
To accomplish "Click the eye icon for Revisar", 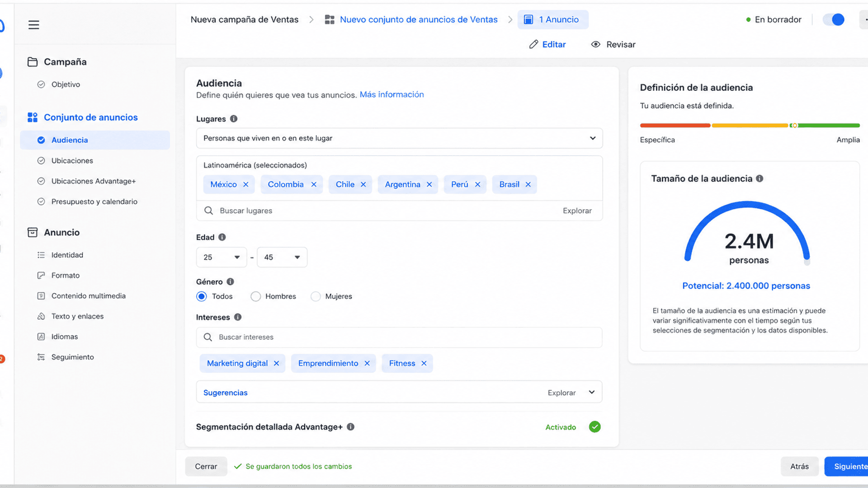I will click(x=596, y=44).
